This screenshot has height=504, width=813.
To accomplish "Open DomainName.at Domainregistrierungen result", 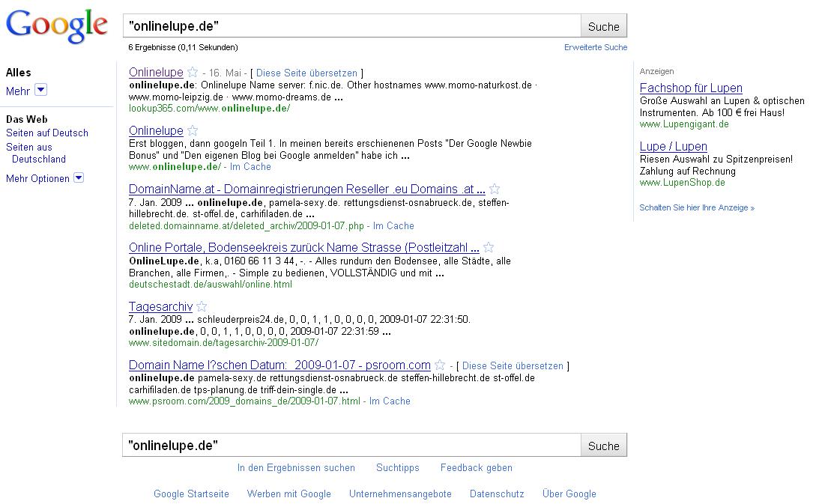I will 307,189.
